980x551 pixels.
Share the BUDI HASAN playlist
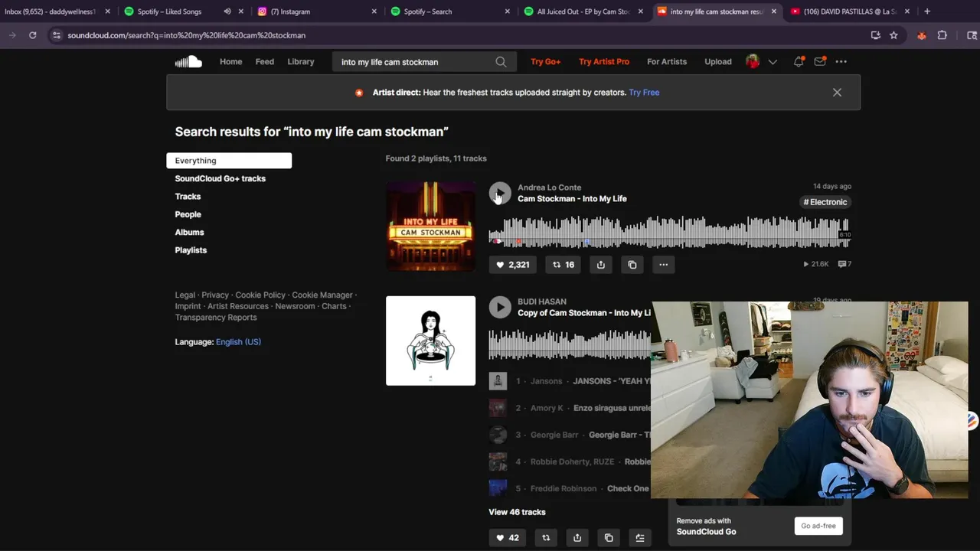pos(577,538)
